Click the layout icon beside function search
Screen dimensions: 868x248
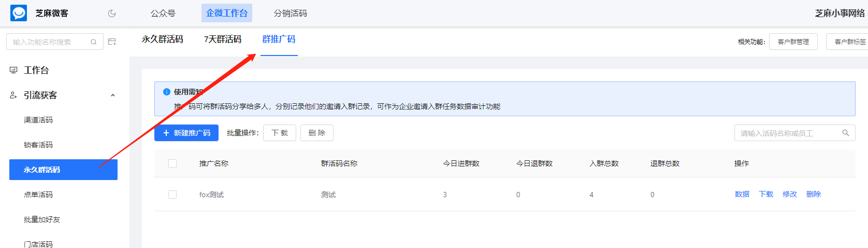pyautogui.click(x=112, y=42)
